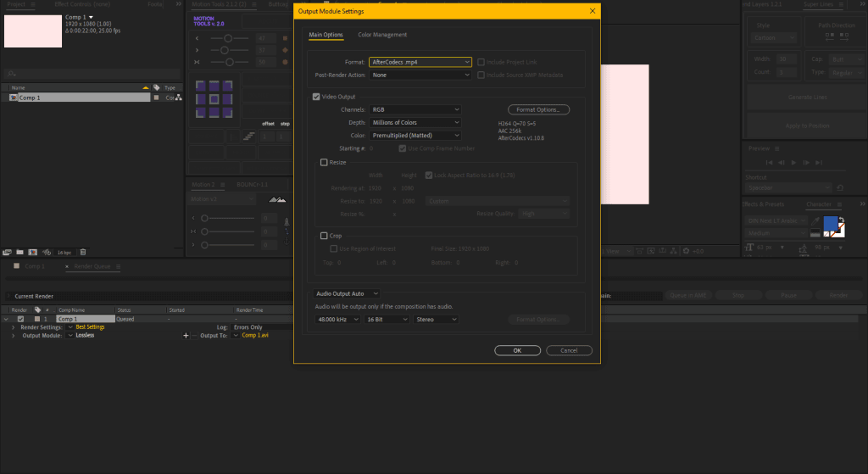868x474 pixels.
Task: Open the Lossless output module link
Action: point(85,336)
